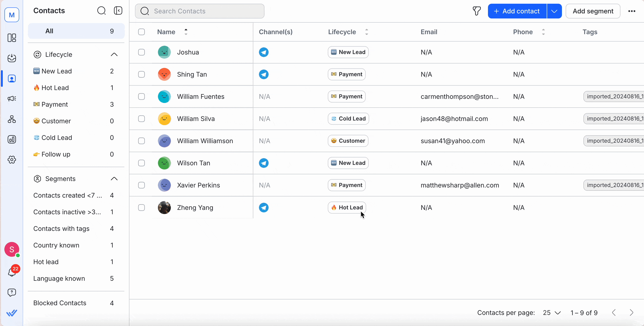
Task: Open the contacts per page dropdown
Action: tap(552, 313)
